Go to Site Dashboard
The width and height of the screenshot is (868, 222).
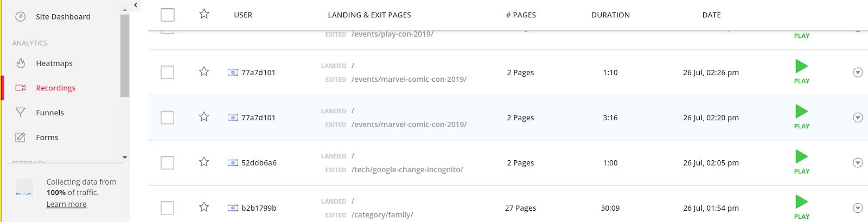(63, 17)
